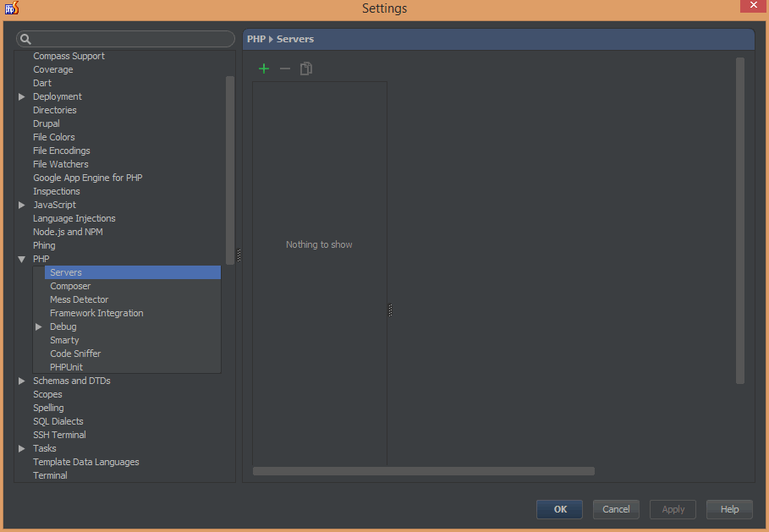
Task: Click the right panel vertical scrollbar
Action: 740,221
